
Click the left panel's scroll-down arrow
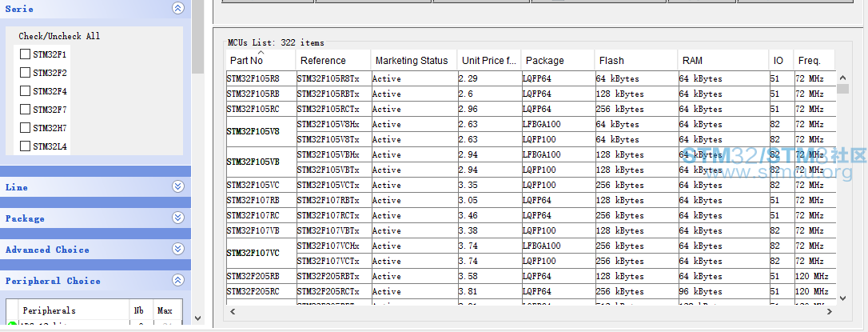click(x=198, y=318)
